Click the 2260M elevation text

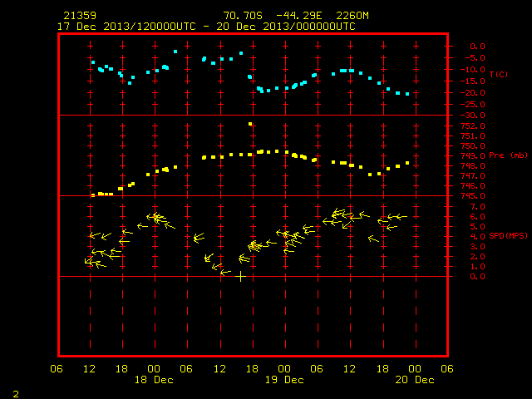pyautogui.click(x=352, y=16)
